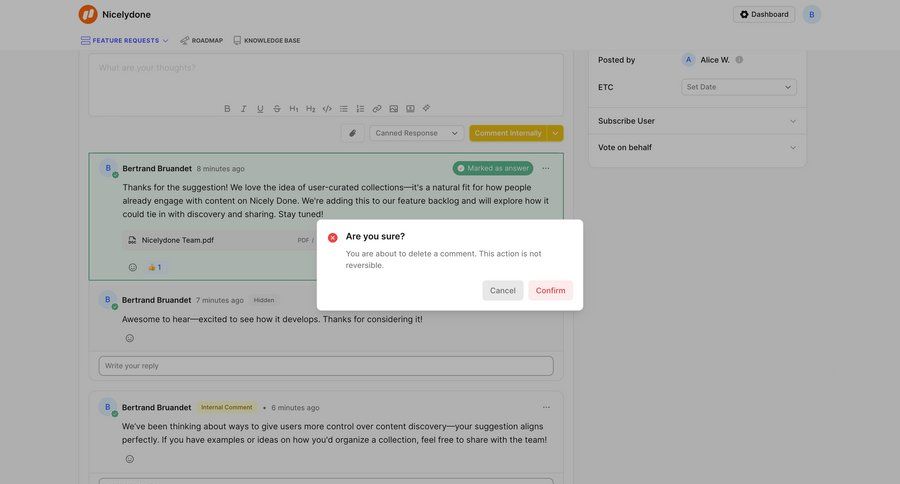Click the info icon beside Alice W.
Screen dimensions: 900x484
coord(739,60)
